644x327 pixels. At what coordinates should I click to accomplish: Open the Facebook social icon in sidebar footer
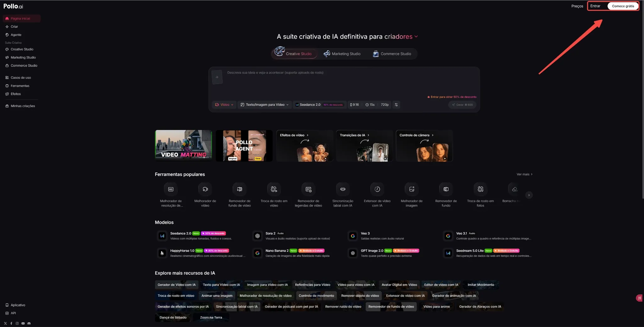tap(11, 323)
